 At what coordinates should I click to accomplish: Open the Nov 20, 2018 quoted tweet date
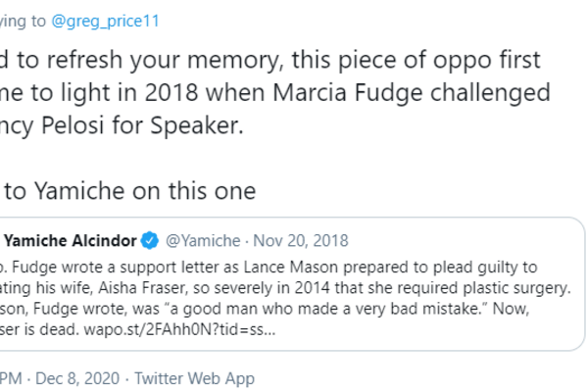tap(300, 240)
